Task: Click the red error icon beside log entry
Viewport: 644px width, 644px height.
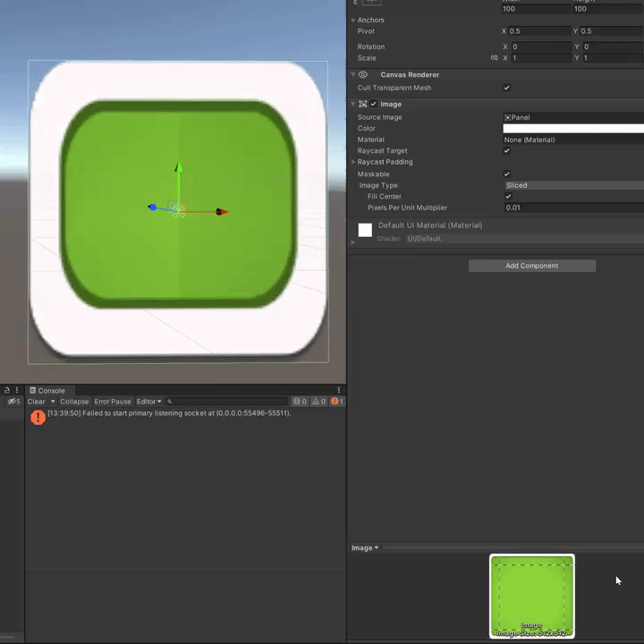Action: click(38, 418)
